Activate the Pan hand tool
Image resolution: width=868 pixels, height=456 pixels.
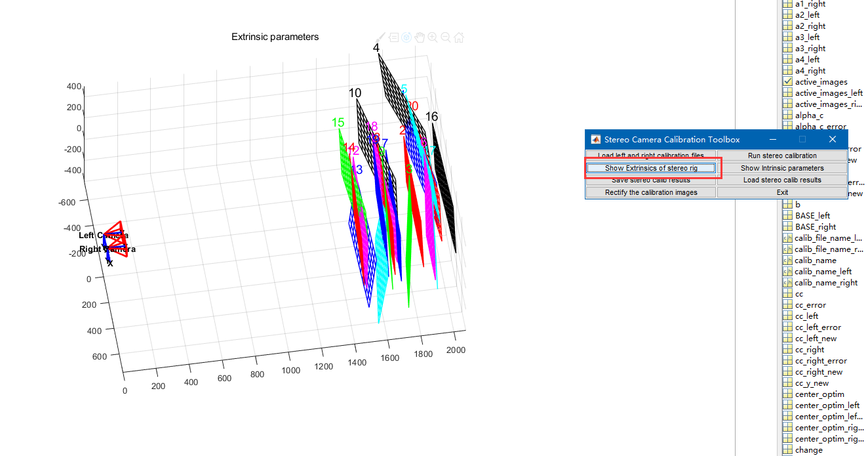(x=420, y=37)
